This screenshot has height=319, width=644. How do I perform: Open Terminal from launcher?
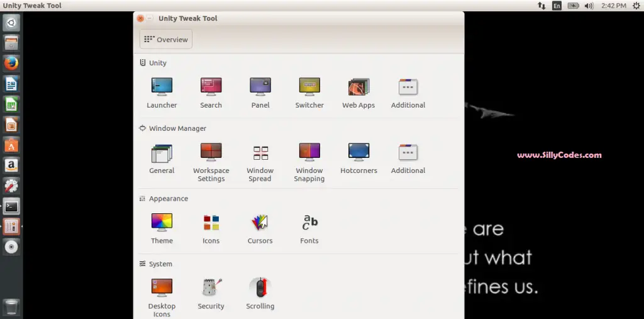11,206
